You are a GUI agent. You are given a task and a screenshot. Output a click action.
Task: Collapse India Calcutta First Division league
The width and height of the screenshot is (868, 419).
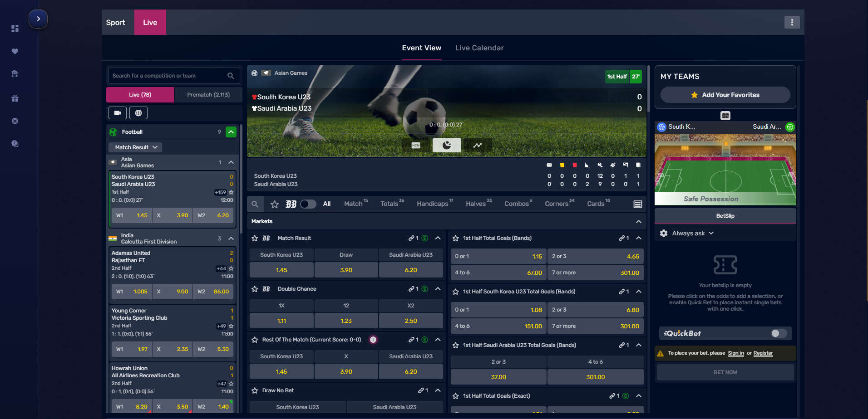(231, 239)
